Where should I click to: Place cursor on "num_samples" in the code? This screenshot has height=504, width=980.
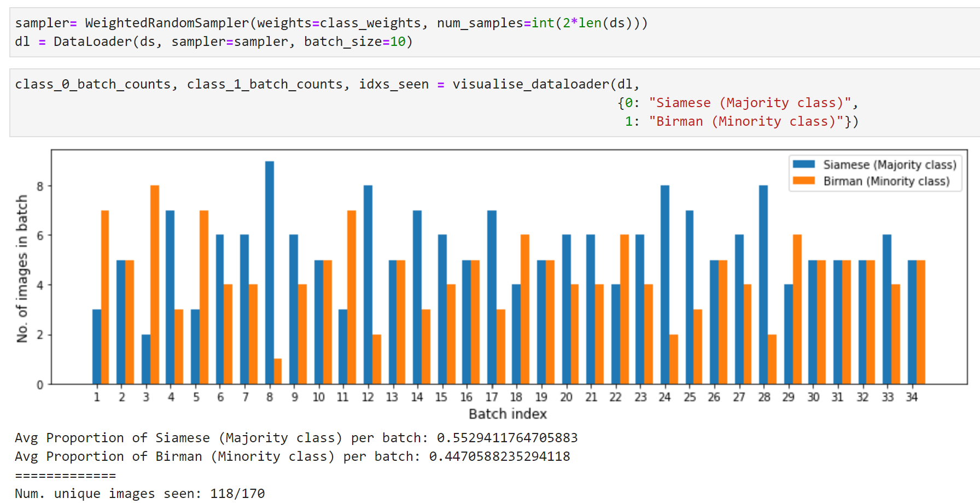(480, 23)
